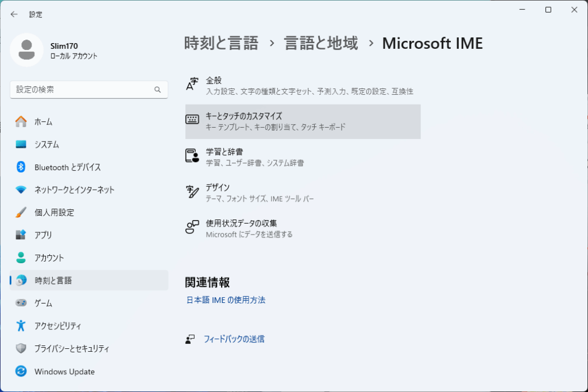
Task: Click the ネットワークとインターネット wifi icon
Action: [21, 190]
